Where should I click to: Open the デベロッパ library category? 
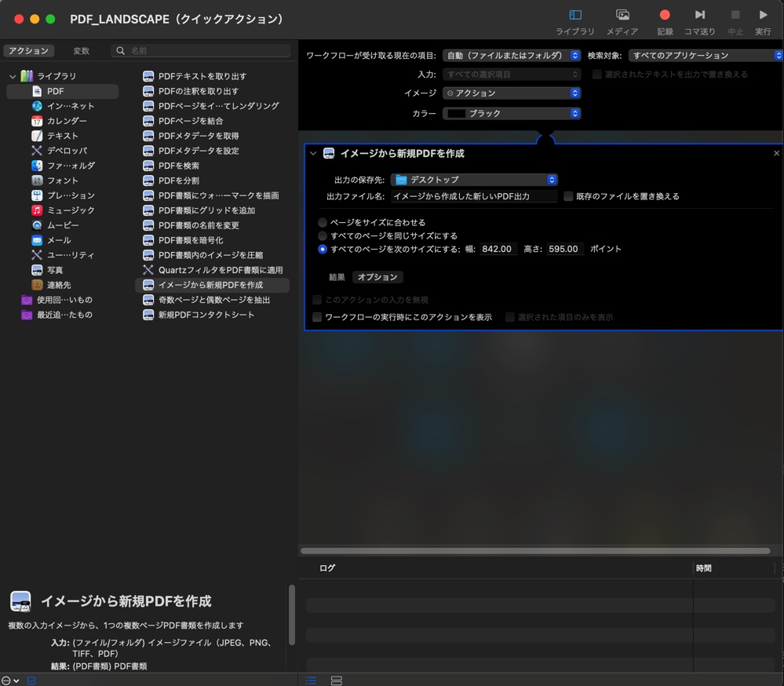pyautogui.click(x=67, y=151)
